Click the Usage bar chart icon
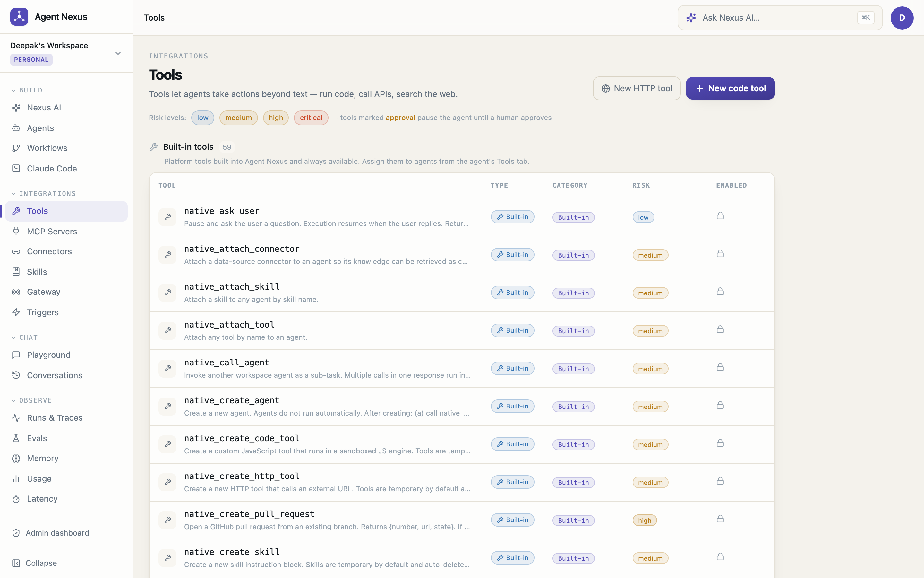Screen dimensions: 924x578 (x=16, y=478)
